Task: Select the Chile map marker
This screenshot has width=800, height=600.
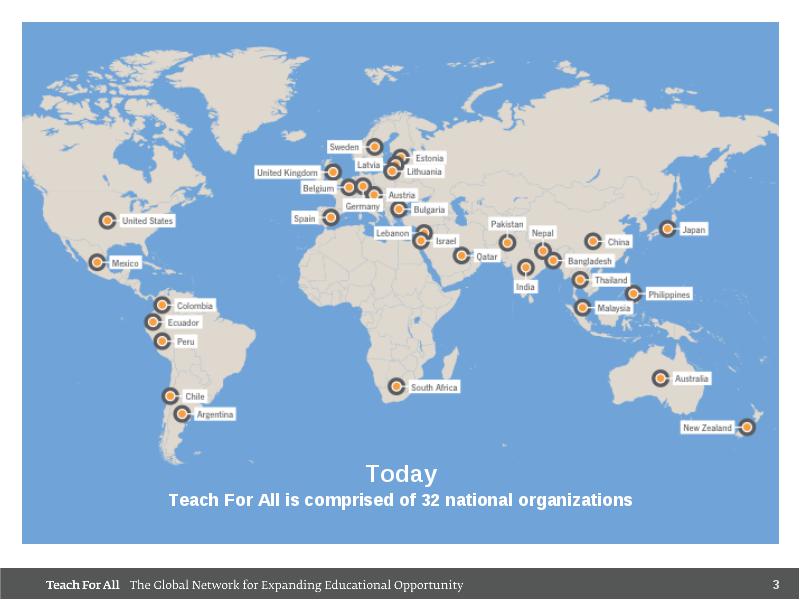Action: 170,395
